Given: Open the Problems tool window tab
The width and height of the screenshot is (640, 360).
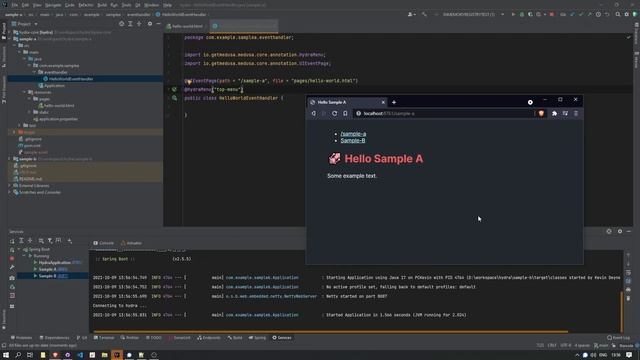Looking at the screenshot, I should click(x=21, y=338).
